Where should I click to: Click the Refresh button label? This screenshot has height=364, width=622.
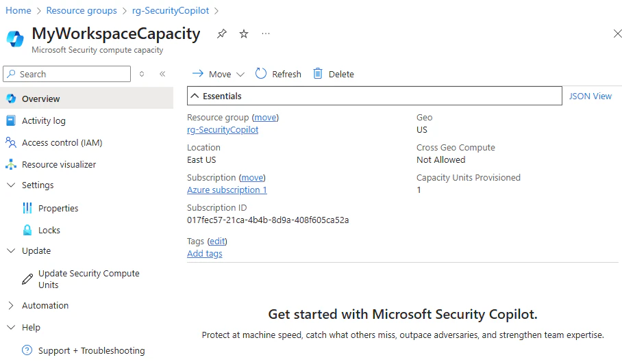click(x=286, y=74)
